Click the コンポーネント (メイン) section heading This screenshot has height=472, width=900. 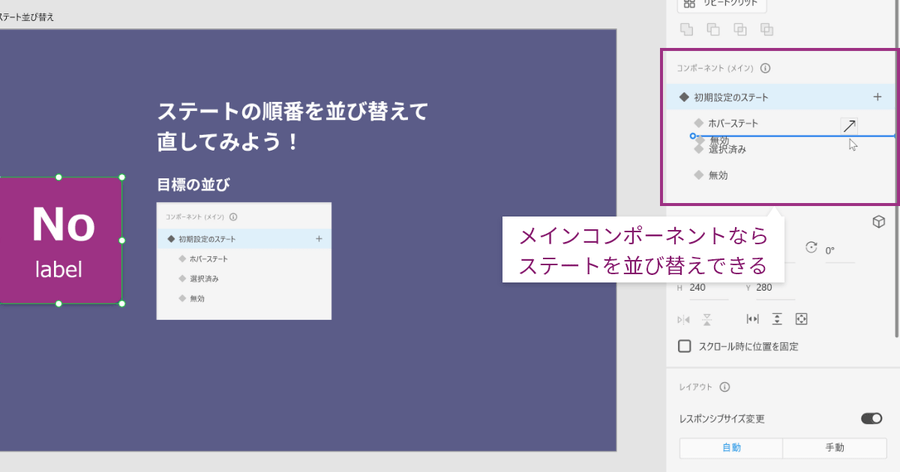coord(715,68)
